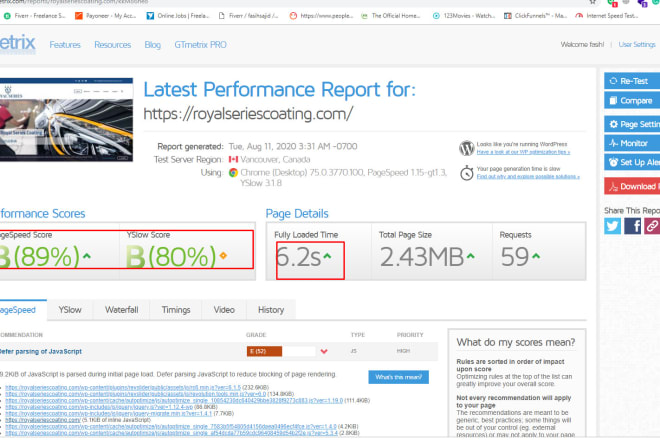Click the GRADE column header
Screen dimensions: 660x440
[x=256, y=335]
